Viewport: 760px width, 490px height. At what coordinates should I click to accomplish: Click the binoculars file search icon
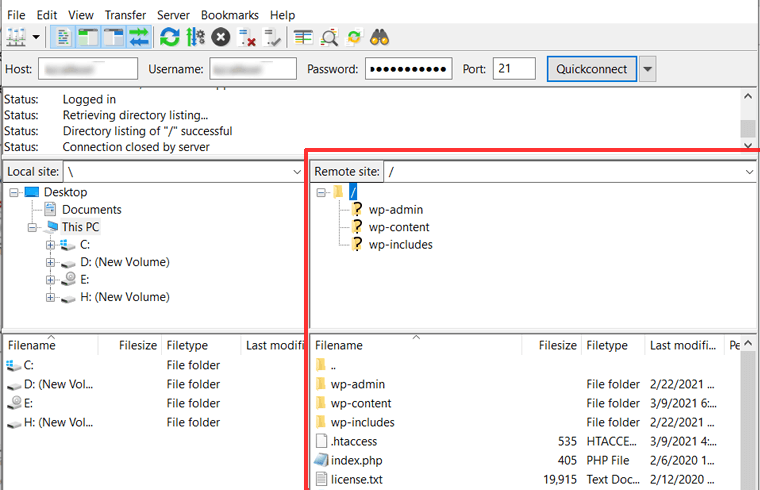(x=381, y=38)
